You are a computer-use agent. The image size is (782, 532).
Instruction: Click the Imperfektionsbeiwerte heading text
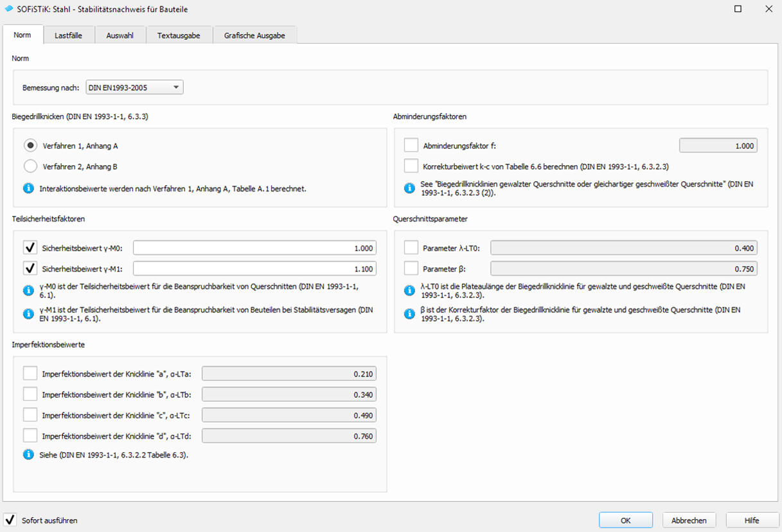(x=48, y=344)
